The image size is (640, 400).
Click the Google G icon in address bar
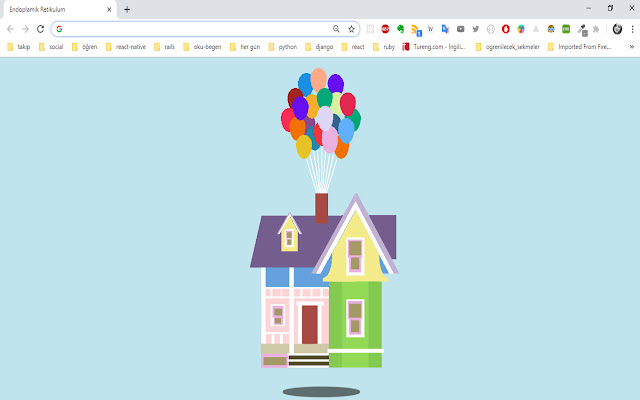click(59, 29)
